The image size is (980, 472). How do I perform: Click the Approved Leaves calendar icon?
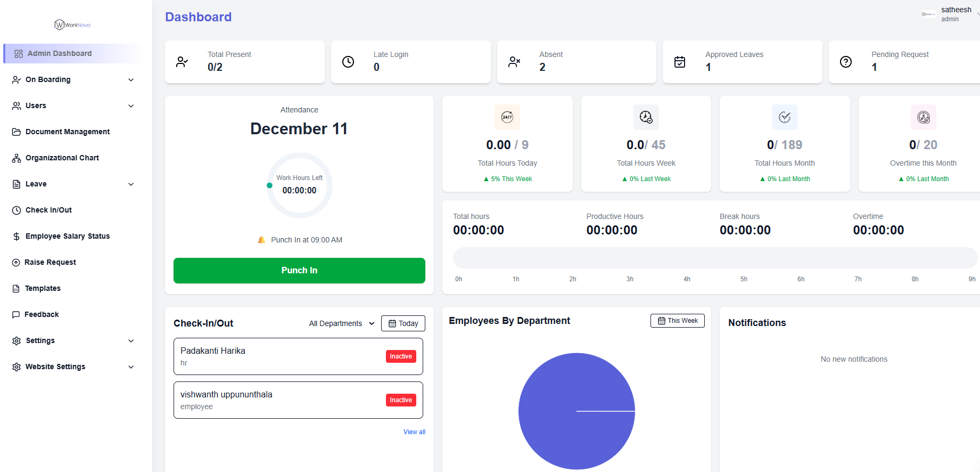(680, 62)
